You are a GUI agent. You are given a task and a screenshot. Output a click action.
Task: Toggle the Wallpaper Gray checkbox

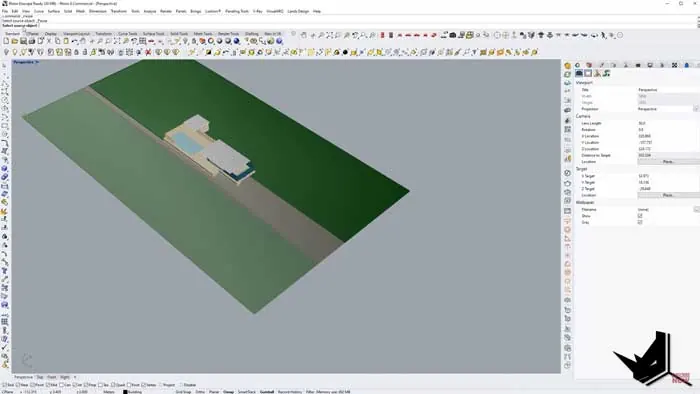[x=640, y=222]
